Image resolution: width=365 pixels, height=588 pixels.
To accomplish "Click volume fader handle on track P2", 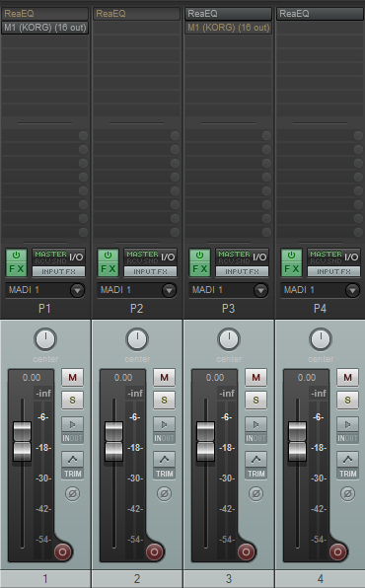I will 113,441.
